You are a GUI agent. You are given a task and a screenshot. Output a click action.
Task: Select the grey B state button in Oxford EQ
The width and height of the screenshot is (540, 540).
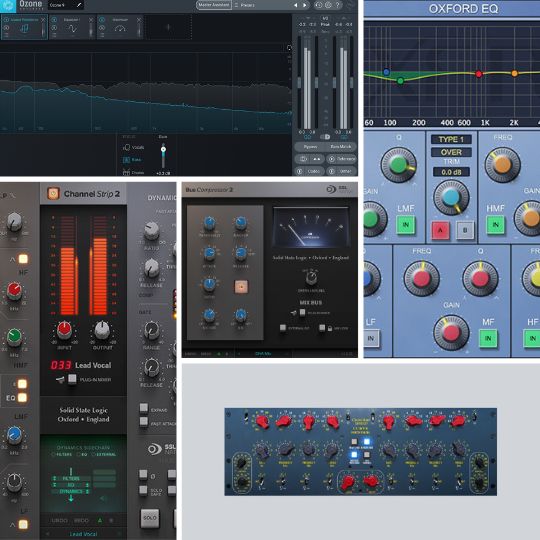[x=465, y=230]
